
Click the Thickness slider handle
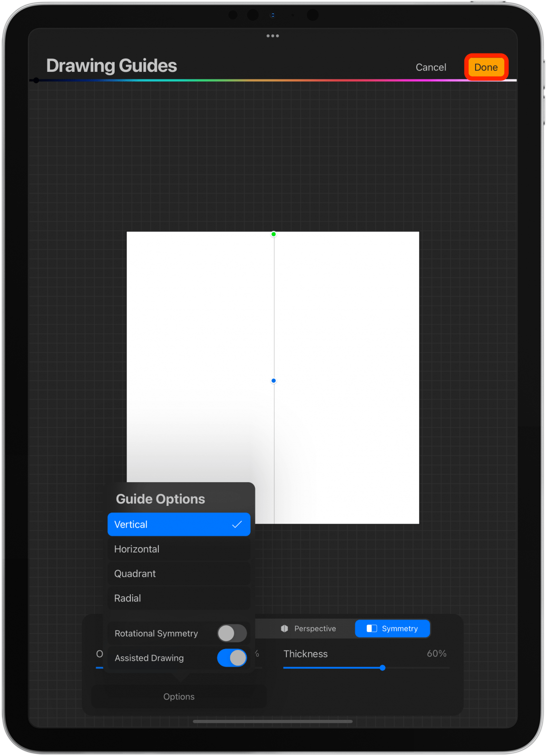click(x=382, y=668)
